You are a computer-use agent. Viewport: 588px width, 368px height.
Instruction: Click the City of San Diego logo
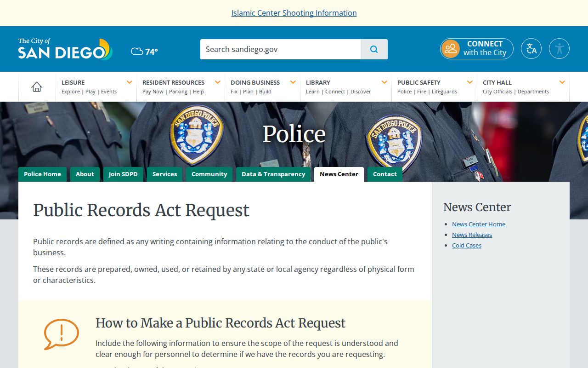tap(65, 49)
